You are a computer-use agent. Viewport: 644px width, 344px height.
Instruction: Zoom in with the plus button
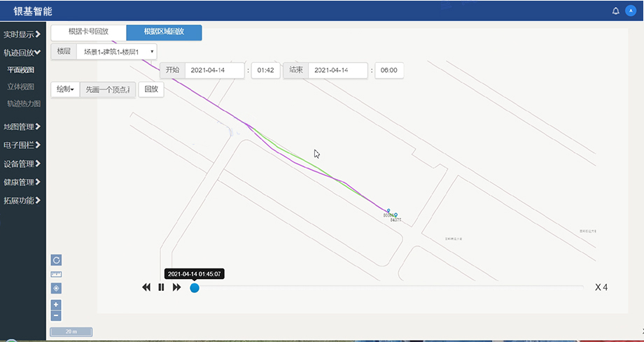click(57, 305)
